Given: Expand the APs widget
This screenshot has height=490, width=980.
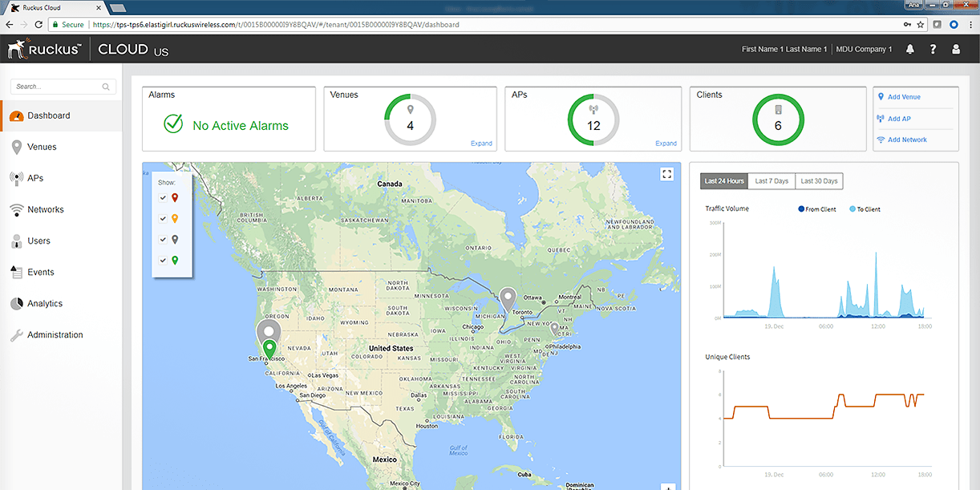Looking at the screenshot, I should pyautogui.click(x=666, y=144).
